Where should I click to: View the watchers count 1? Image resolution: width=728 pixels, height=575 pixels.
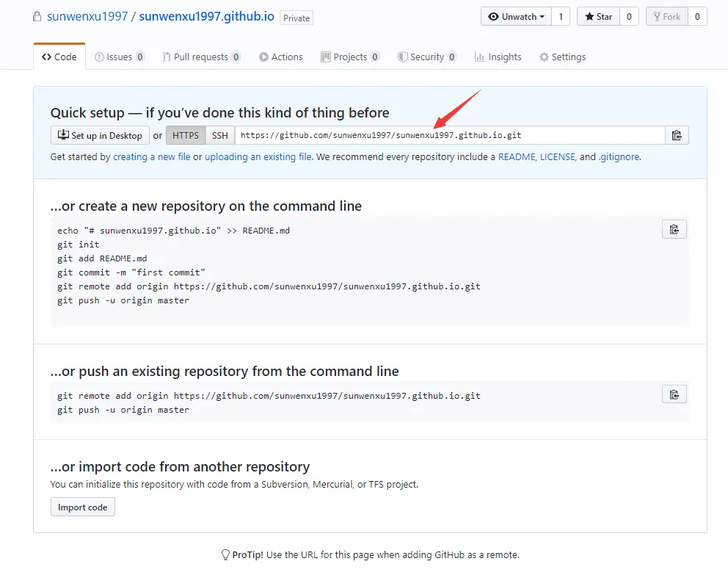(x=561, y=17)
